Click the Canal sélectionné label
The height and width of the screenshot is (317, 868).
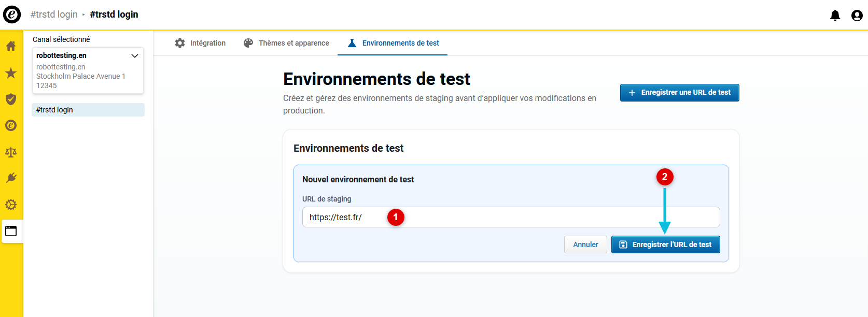pos(61,39)
